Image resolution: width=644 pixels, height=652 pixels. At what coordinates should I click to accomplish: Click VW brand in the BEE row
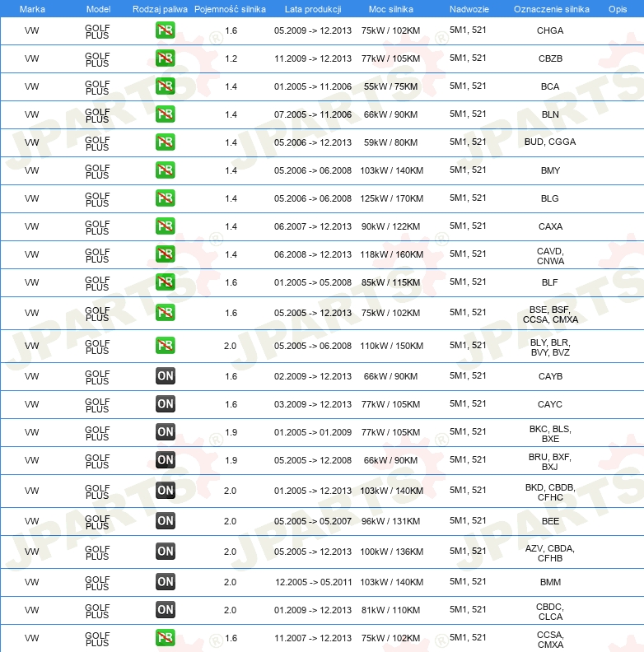(31, 521)
